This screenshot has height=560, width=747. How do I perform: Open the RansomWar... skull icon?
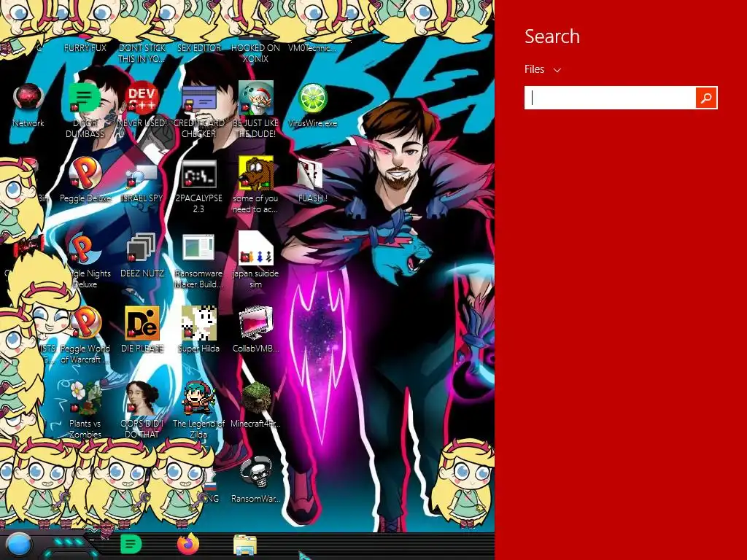(x=256, y=472)
